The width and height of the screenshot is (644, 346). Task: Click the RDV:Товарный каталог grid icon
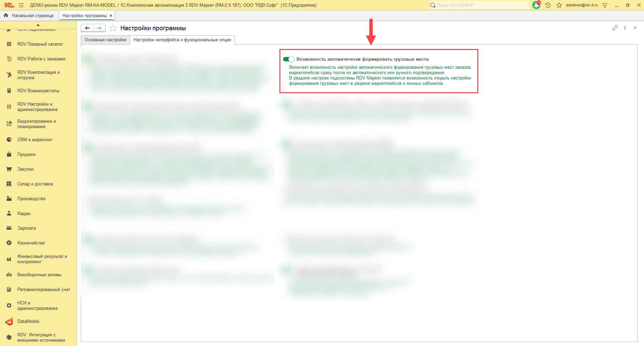tap(9, 44)
